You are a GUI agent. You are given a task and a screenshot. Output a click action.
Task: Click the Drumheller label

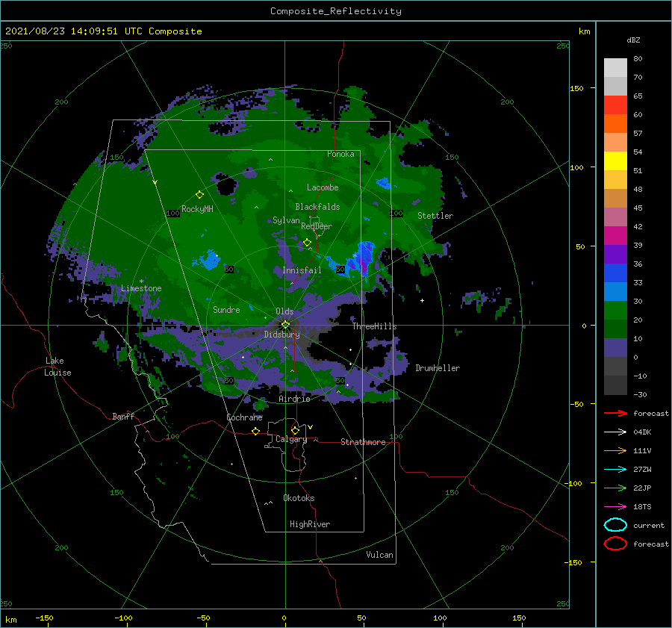[438, 368]
